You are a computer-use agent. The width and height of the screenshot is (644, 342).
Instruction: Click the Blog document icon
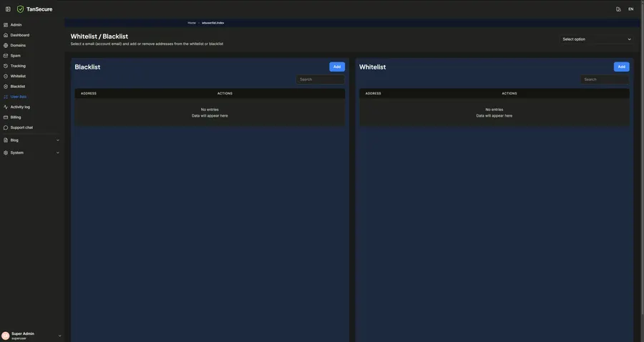[x=6, y=140]
